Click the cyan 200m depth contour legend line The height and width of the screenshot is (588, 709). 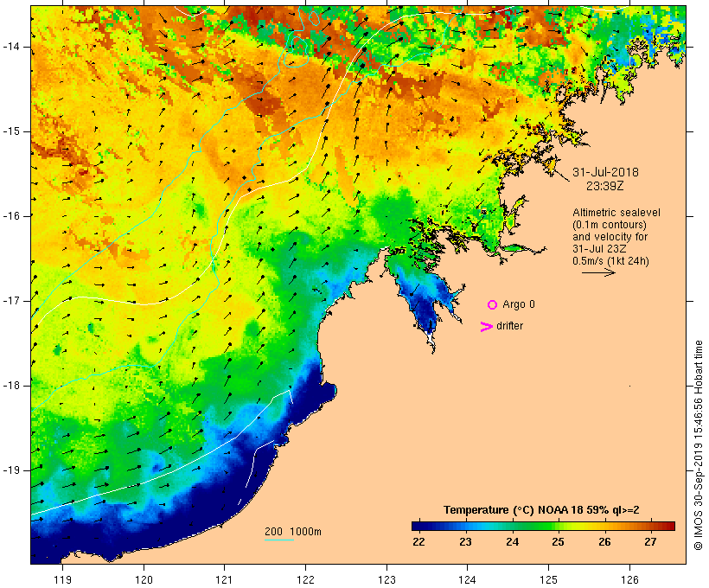coord(279,540)
